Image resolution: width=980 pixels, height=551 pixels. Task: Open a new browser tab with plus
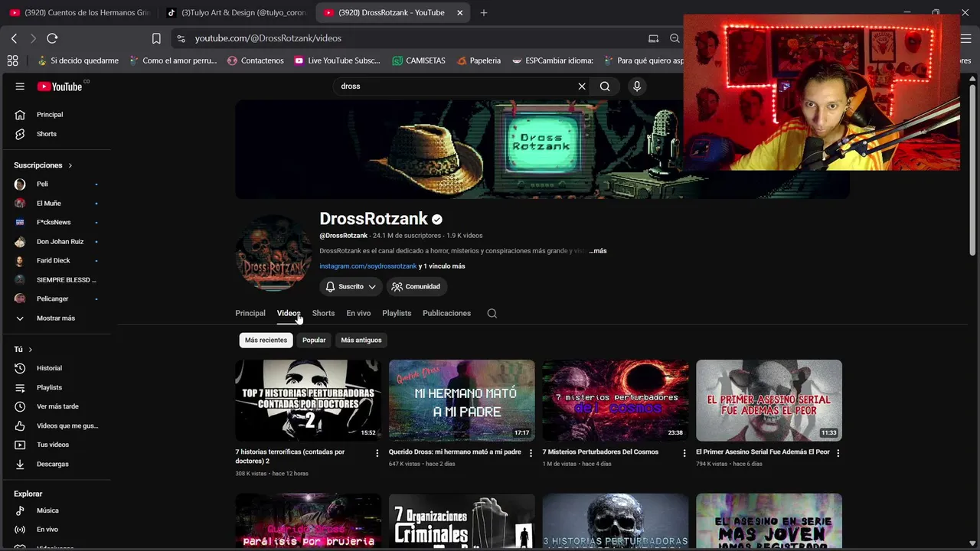tap(484, 13)
